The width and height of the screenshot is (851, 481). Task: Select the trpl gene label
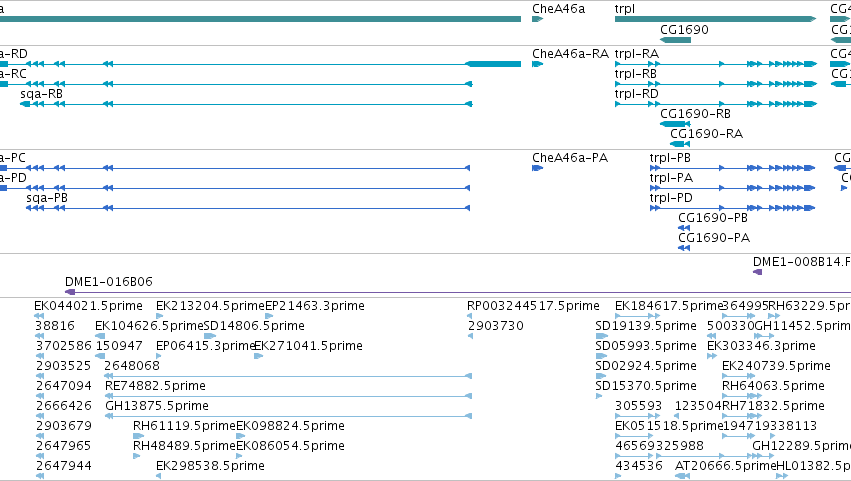pyautogui.click(x=625, y=9)
